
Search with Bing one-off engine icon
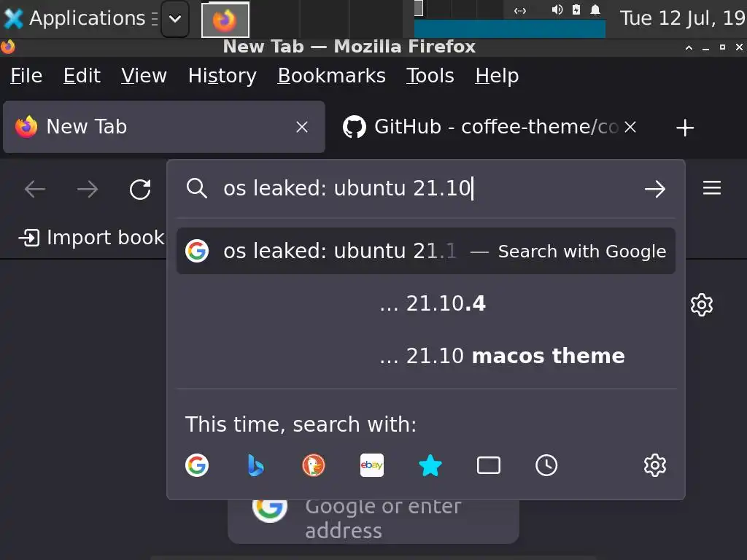[x=255, y=465]
